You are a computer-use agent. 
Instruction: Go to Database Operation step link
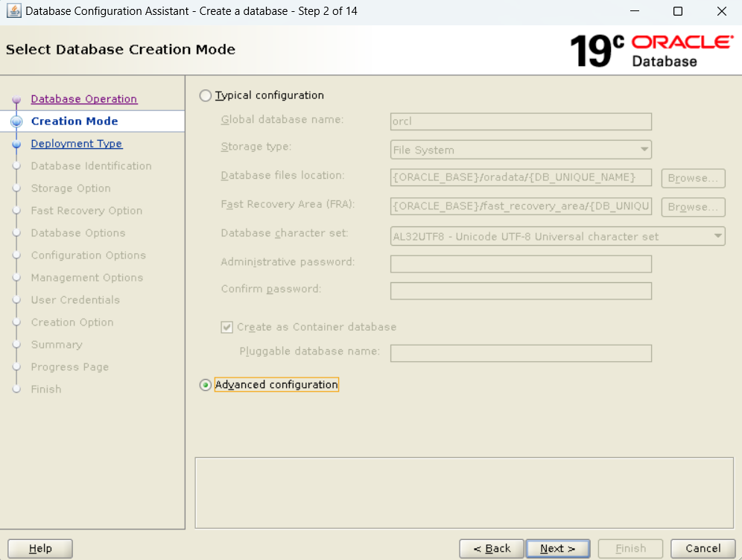(84, 99)
